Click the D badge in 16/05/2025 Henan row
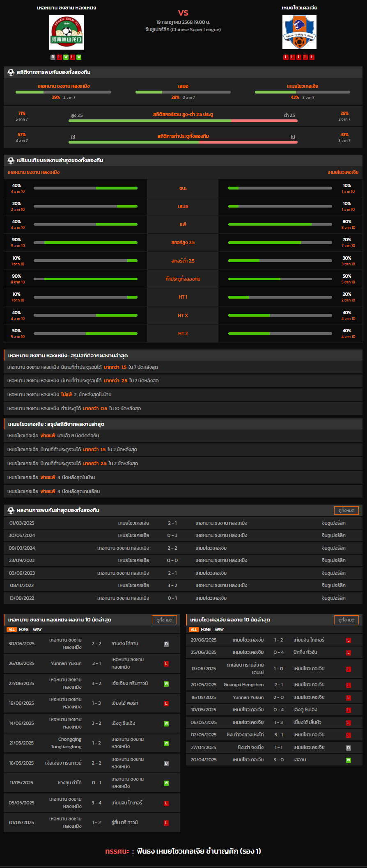Image resolution: width=367 pixels, height=868 pixels. coord(166,763)
